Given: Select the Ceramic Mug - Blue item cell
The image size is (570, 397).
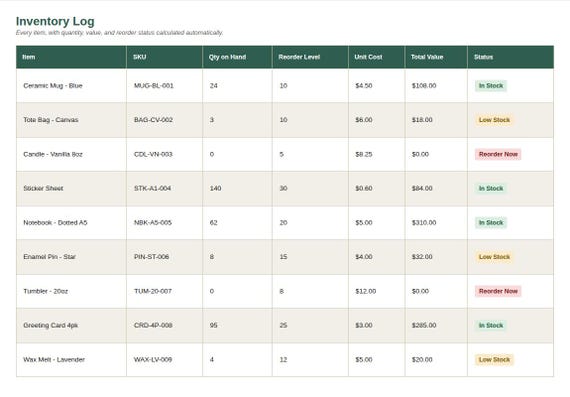Looking at the screenshot, I should pyautogui.click(x=71, y=86).
